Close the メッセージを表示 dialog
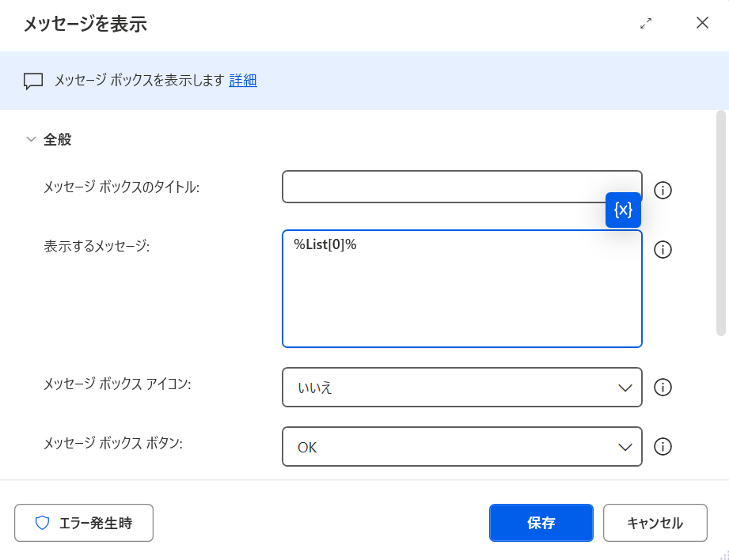The image size is (729, 560). pyautogui.click(x=701, y=23)
